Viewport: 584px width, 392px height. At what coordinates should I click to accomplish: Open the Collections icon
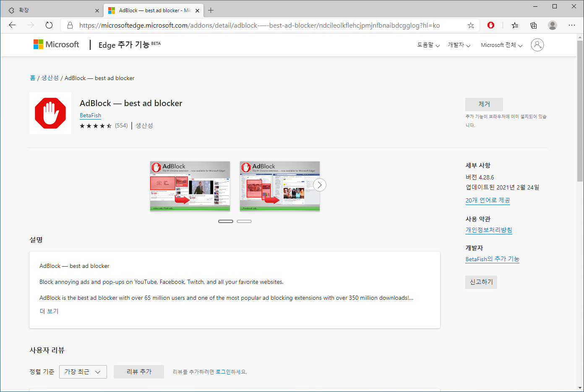pos(534,26)
